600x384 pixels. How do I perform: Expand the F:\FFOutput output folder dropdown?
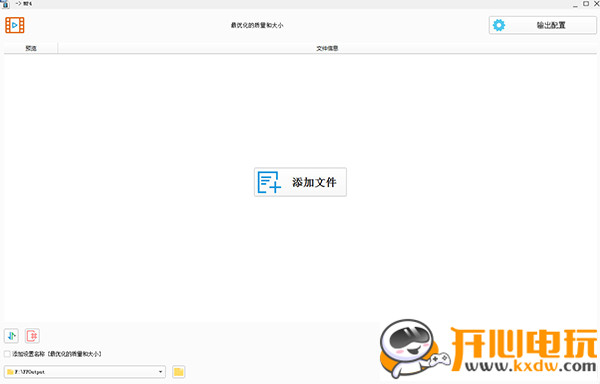point(161,372)
